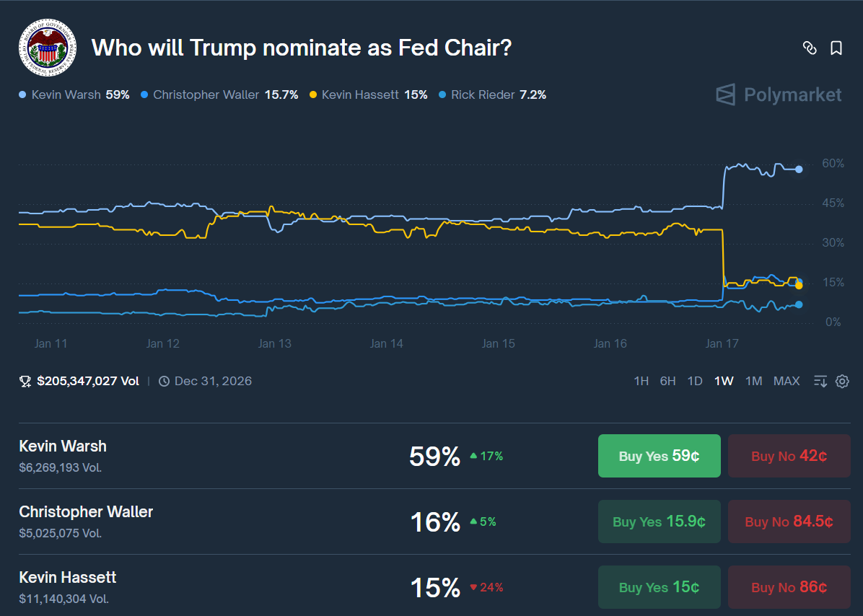This screenshot has height=616, width=863.
Task: Click the copy link icon
Action: click(x=810, y=48)
